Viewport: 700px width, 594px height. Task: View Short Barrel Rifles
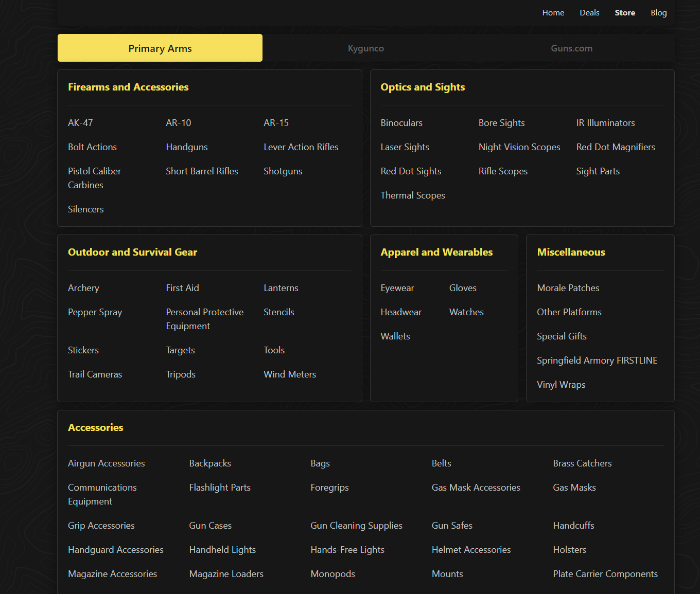tap(202, 171)
